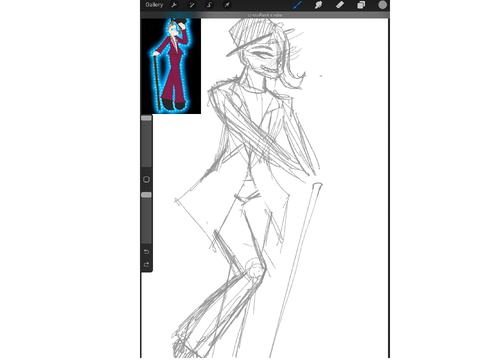Adjust the brush opacity slider handle
480x360 pixels.
146,195
